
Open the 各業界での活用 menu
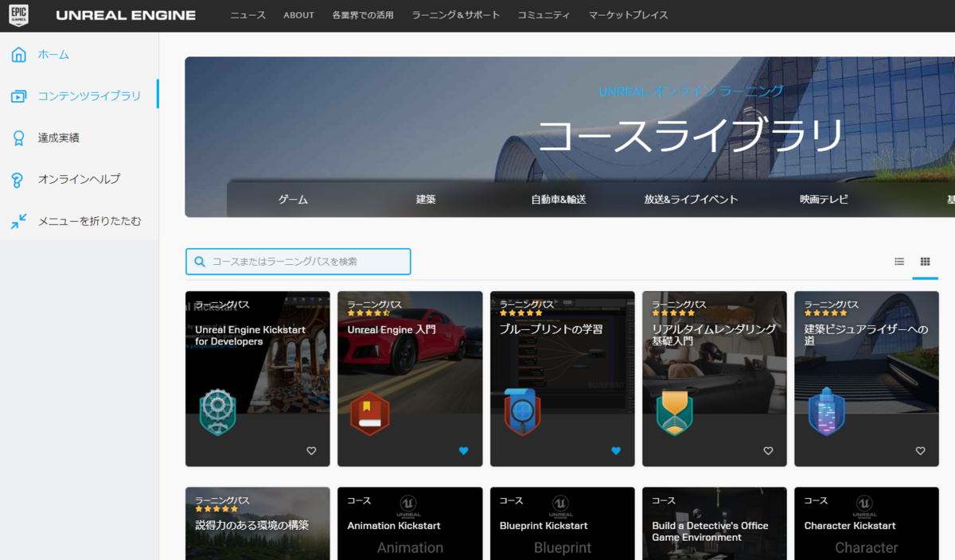click(x=363, y=15)
